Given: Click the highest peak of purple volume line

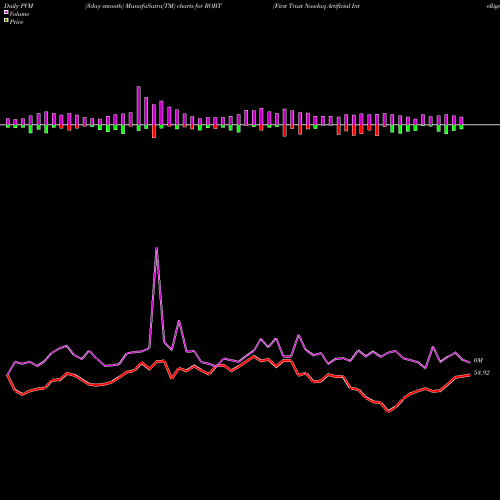Looking at the screenshot, I should click(x=156, y=248).
